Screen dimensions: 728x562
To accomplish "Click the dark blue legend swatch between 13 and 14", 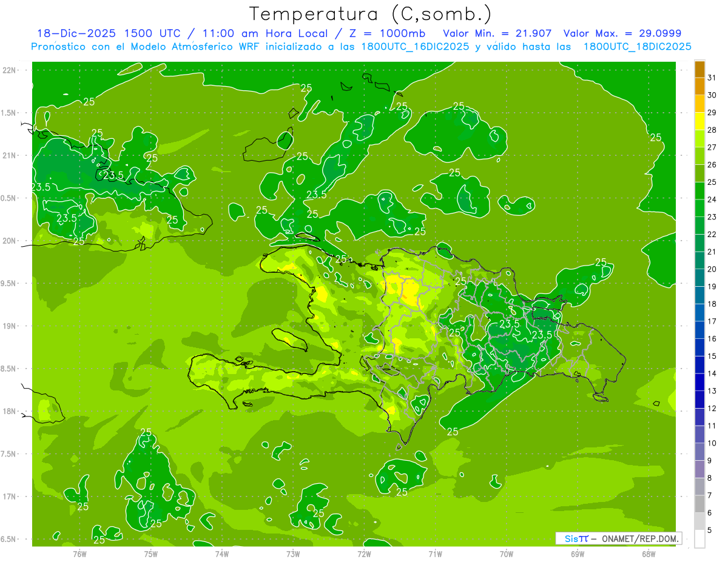I will (x=699, y=383).
